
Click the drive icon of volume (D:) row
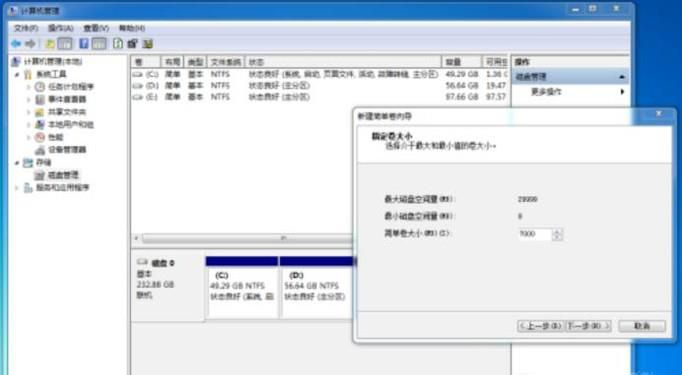(x=138, y=86)
